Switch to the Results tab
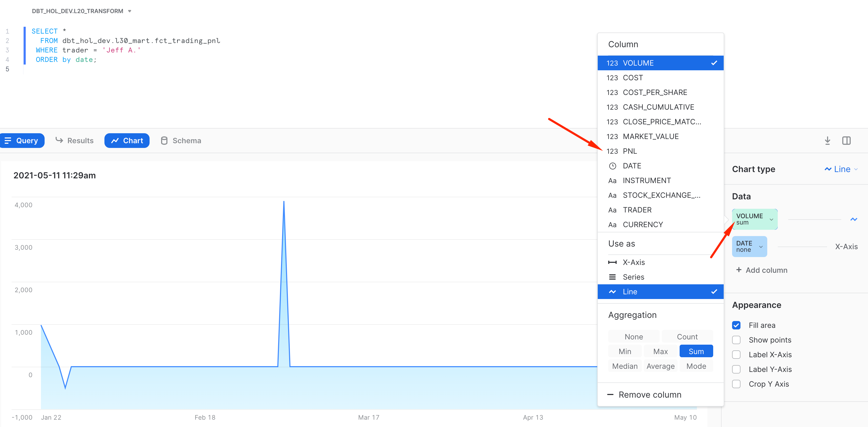 [x=75, y=141]
